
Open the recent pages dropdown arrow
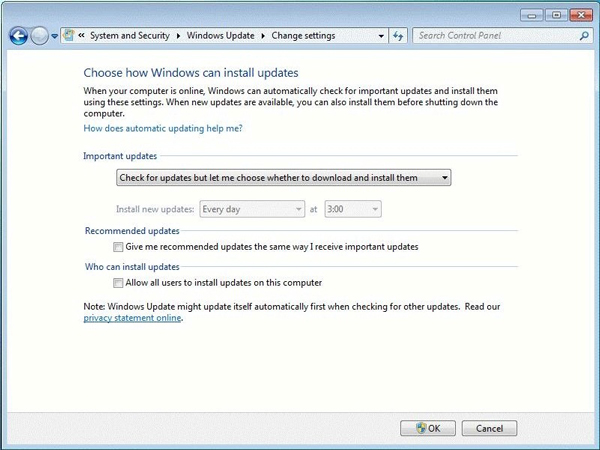[x=54, y=36]
